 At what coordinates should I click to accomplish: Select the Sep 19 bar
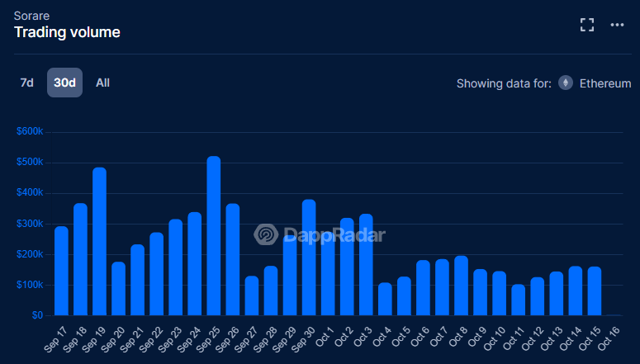pyautogui.click(x=100, y=242)
